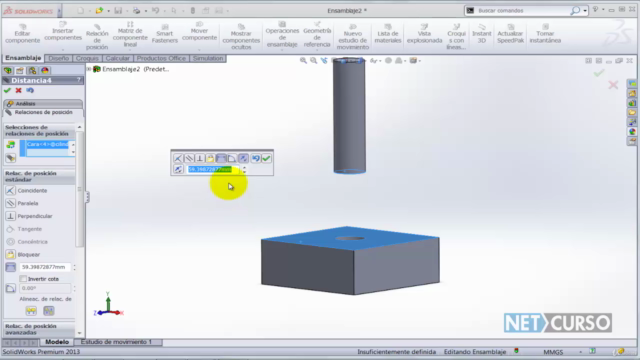Click Actualizar SpeedPak

[510, 34]
